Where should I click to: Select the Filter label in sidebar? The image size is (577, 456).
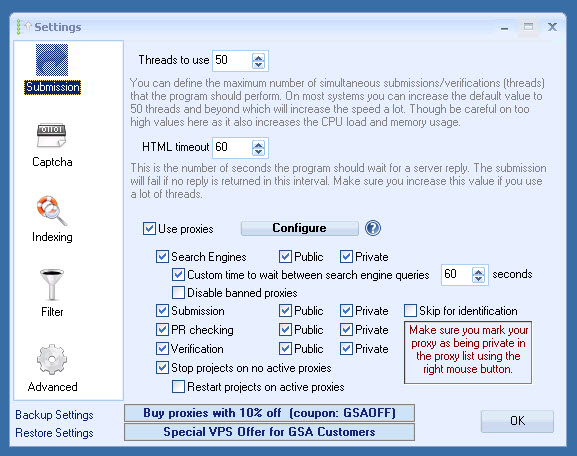tap(52, 312)
